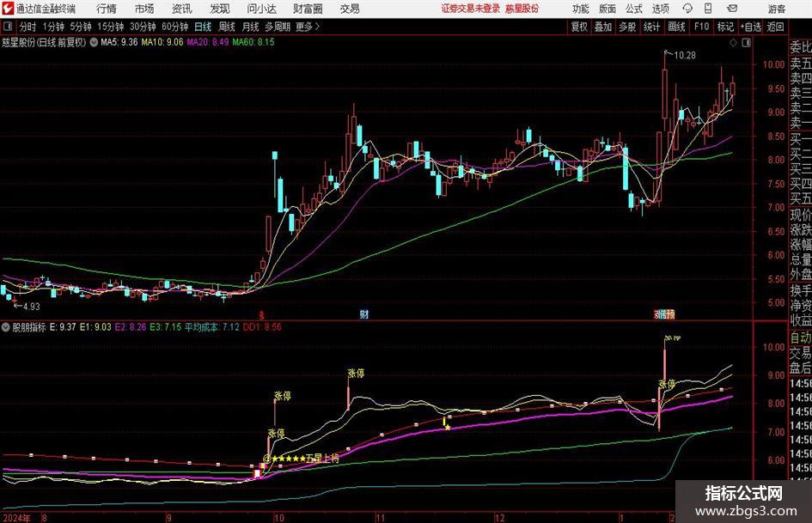Switch to 周线 weekly period

pyautogui.click(x=226, y=27)
